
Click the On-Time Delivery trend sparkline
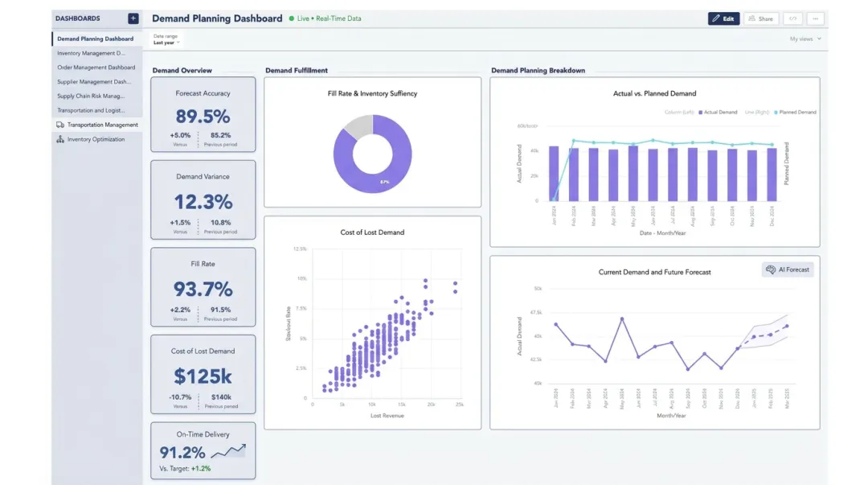click(x=228, y=451)
